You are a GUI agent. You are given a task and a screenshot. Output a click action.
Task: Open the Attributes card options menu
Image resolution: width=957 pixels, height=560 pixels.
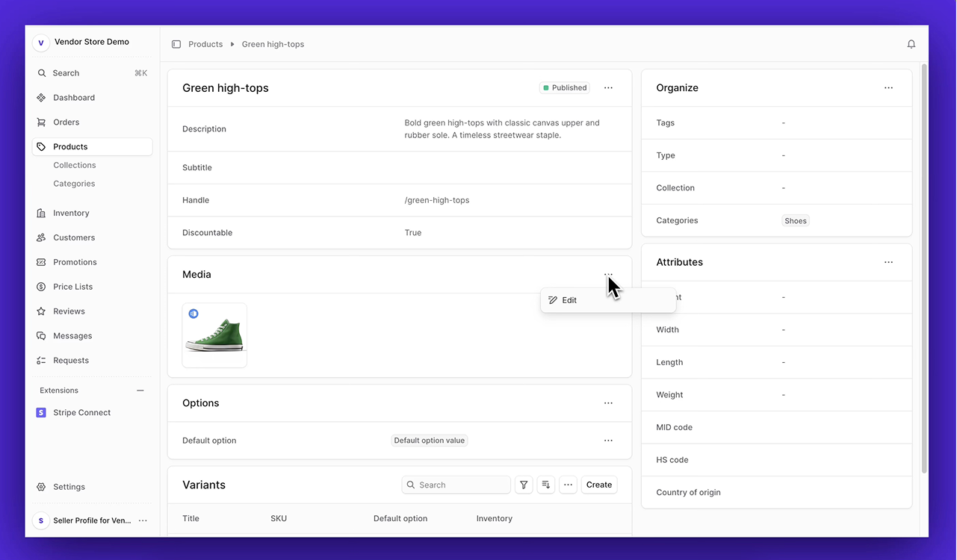(888, 262)
